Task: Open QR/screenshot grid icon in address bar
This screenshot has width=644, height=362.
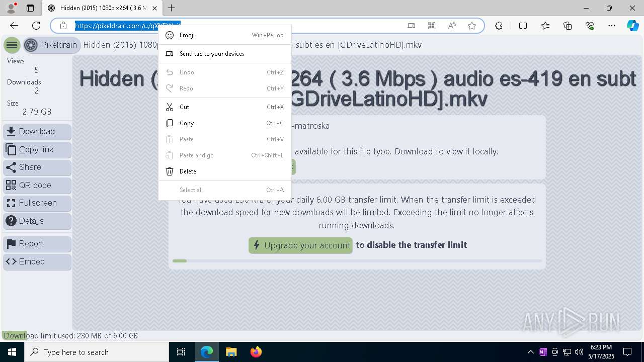Action: tap(431, 26)
